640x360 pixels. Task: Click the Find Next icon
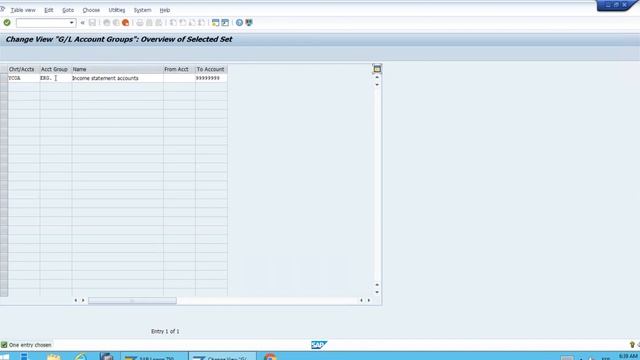click(x=158, y=22)
